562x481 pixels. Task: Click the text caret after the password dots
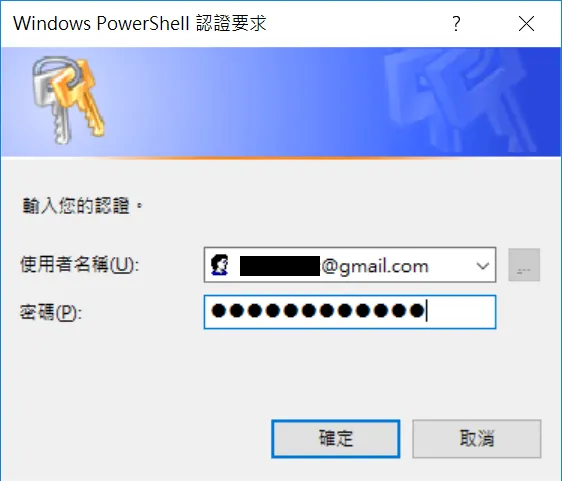426,311
